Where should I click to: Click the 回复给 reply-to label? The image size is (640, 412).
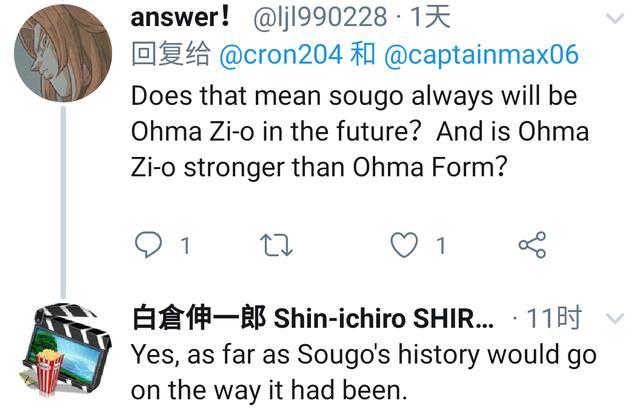click(x=170, y=54)
